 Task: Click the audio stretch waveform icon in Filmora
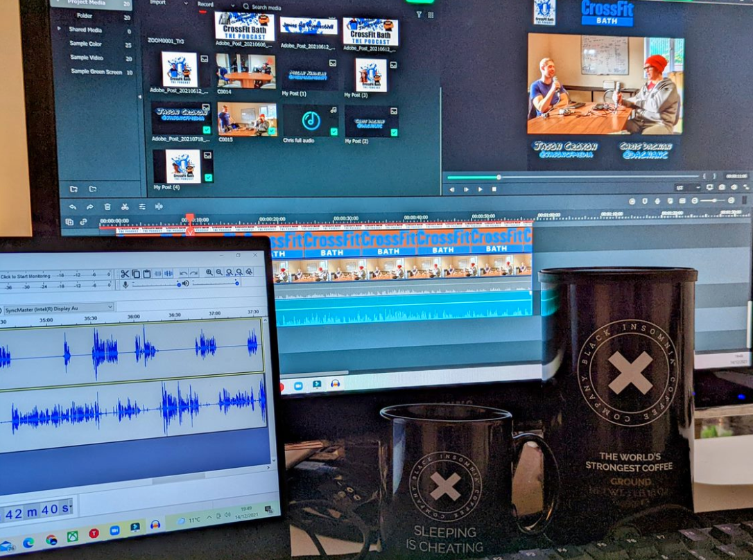coord(159,207)
